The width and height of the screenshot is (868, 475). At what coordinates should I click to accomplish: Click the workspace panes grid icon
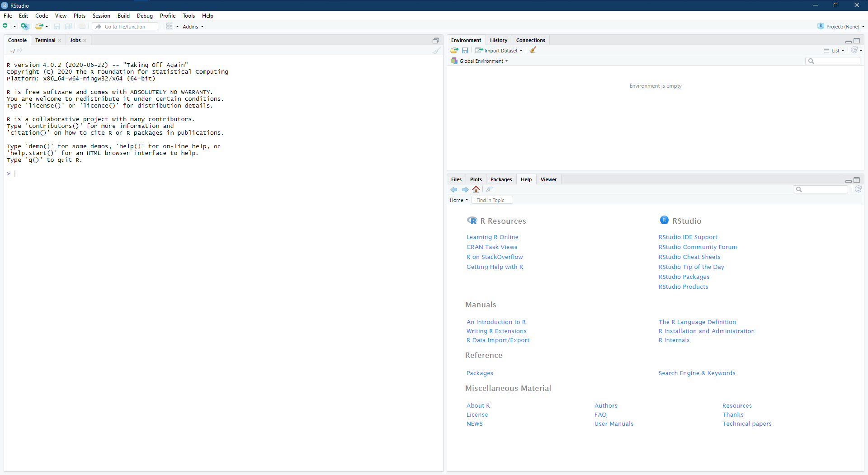(170, 26)
